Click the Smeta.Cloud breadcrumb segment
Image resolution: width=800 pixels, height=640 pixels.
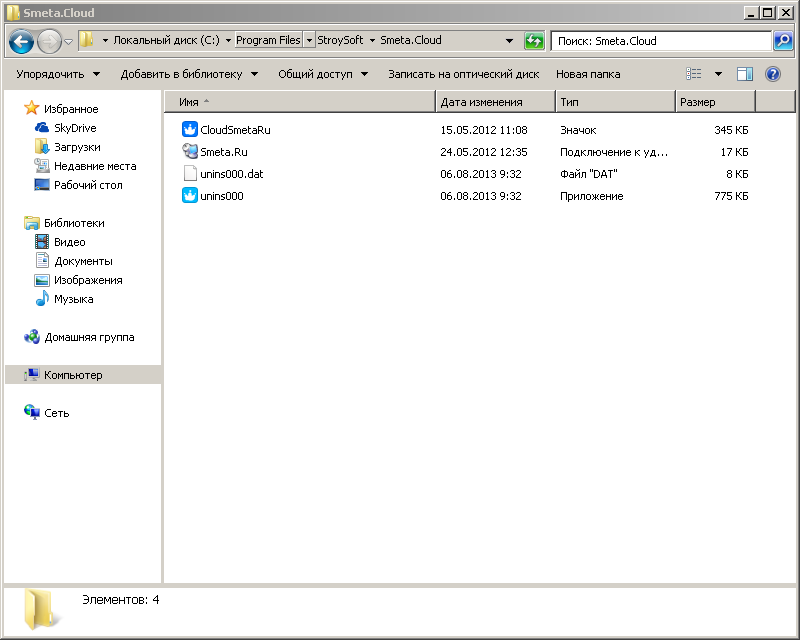tap(411, 40)
